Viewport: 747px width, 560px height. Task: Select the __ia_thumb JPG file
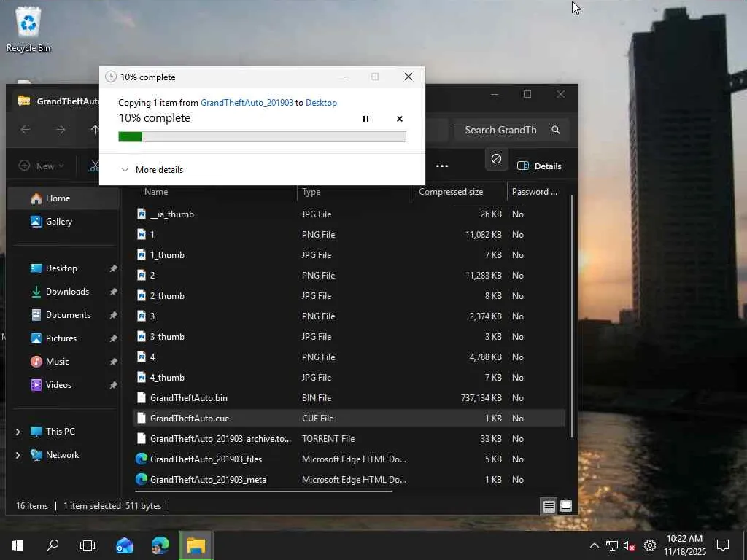349,214
